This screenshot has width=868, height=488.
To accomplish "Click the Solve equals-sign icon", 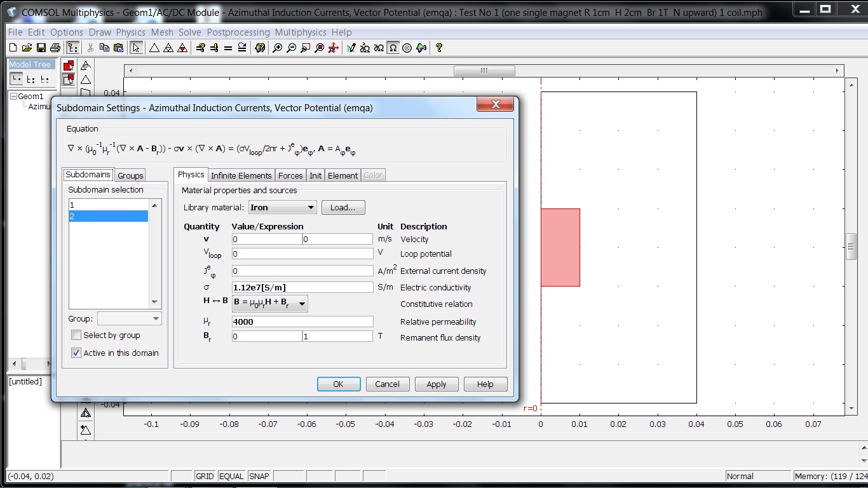I will click(228, 48).
